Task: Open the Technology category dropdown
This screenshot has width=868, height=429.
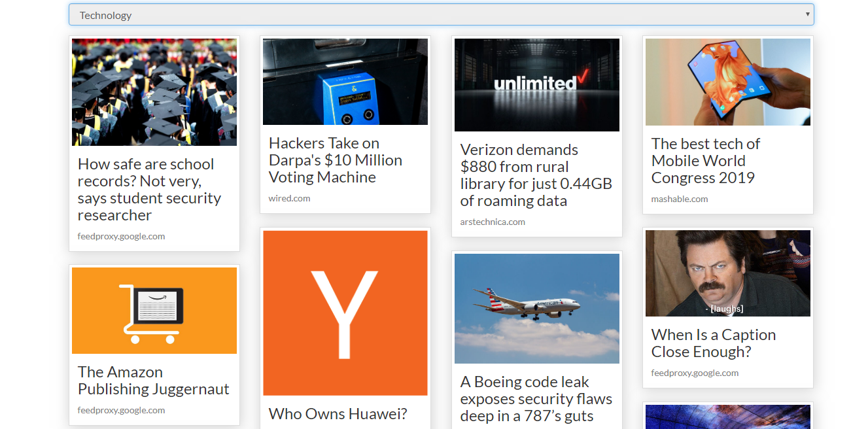Action: click(x=441, y=14)
